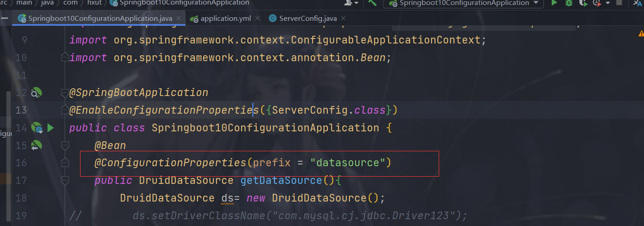The height and width of the screenshot is (226, 644).
Task: Build project with the green hammer icon
Action: point(372,3)
